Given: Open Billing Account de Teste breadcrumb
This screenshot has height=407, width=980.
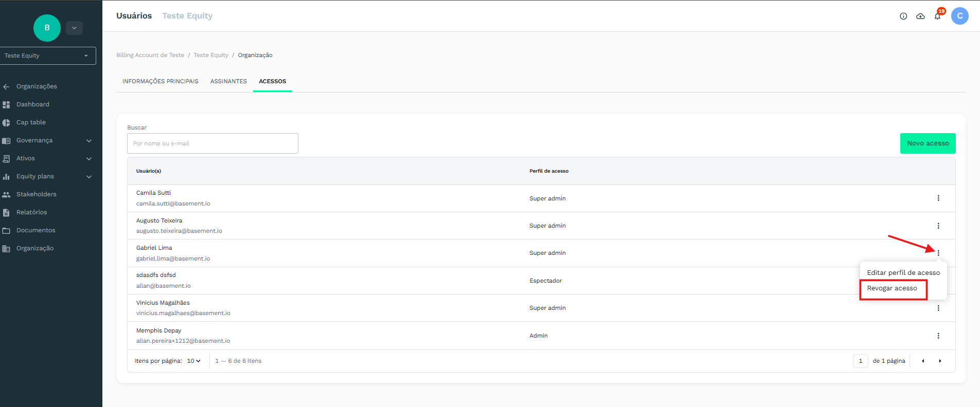Looking at the screenshot, I should (150, 55).
